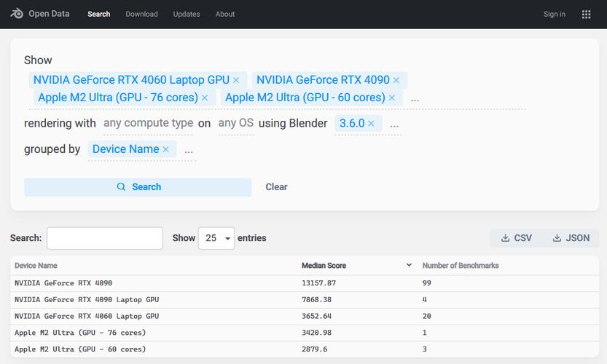Open the Updates nav item

tap(187, 14)
